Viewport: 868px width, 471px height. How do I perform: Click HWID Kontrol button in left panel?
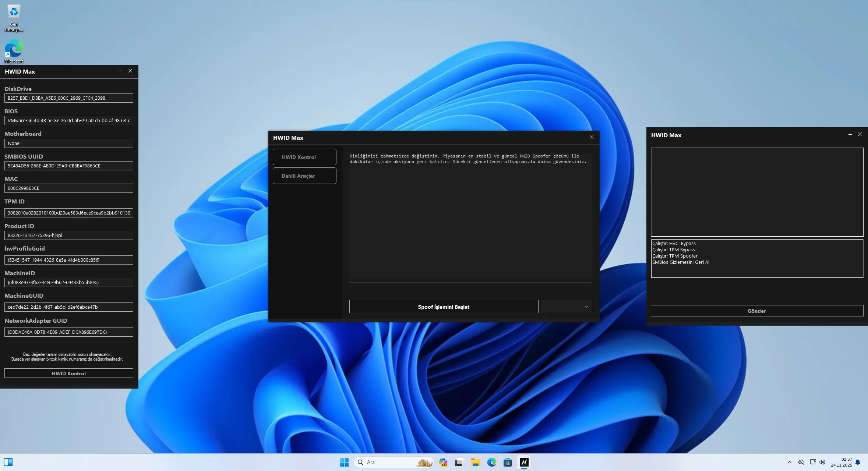coord(68,373)
